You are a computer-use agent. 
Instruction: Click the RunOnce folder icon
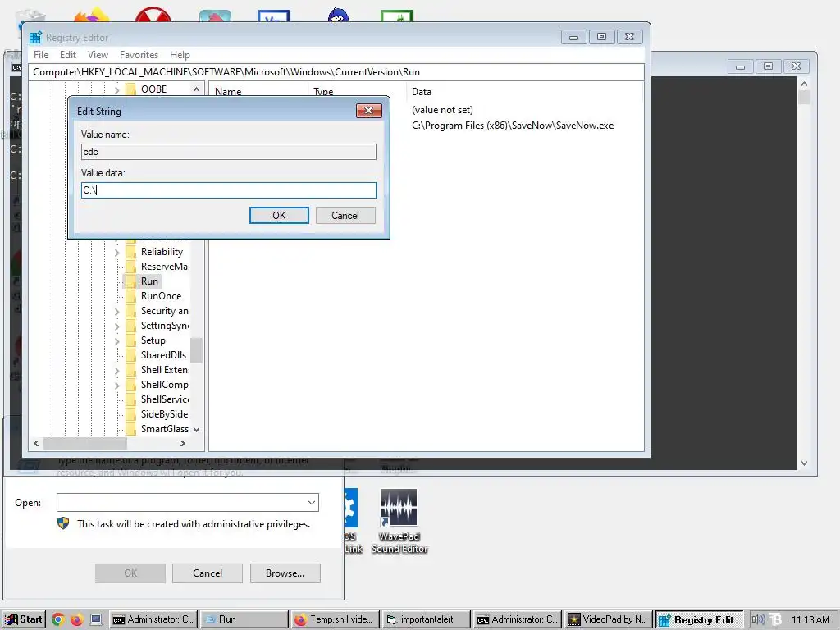pyautogui.click(x=130, y=296)
